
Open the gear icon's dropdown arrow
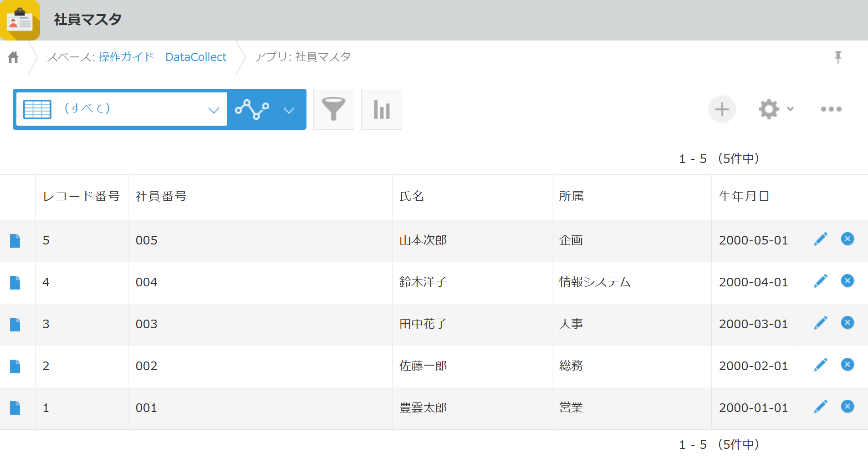tap(790, 109)
